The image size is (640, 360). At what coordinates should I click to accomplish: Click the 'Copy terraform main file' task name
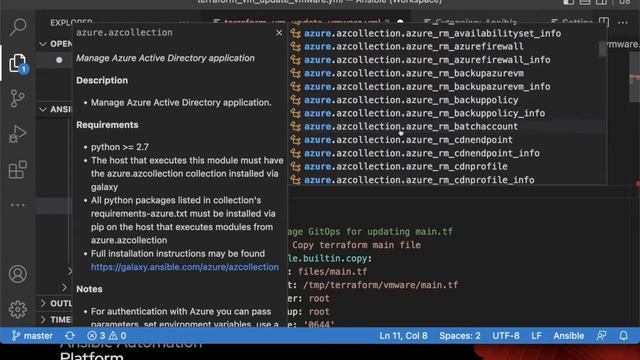(356, 245)
